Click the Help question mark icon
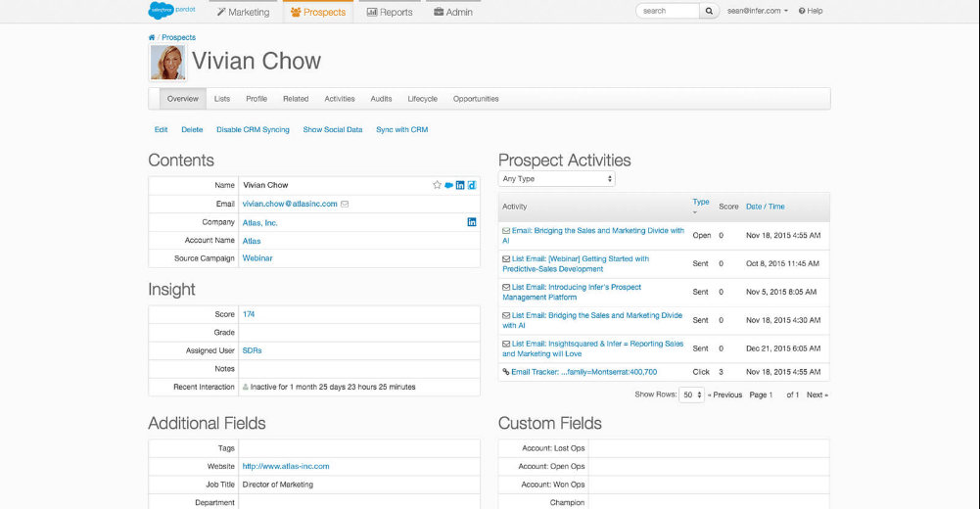The height and width of the screenshot is (509, 980). click(802, 11)
